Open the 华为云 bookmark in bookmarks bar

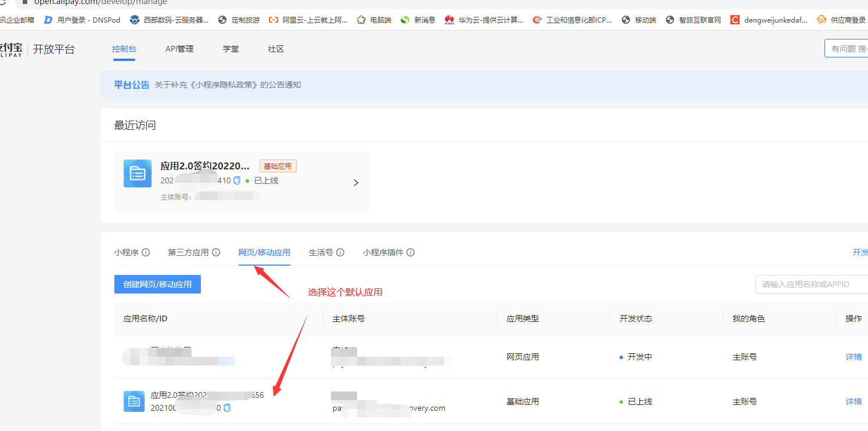484,20
